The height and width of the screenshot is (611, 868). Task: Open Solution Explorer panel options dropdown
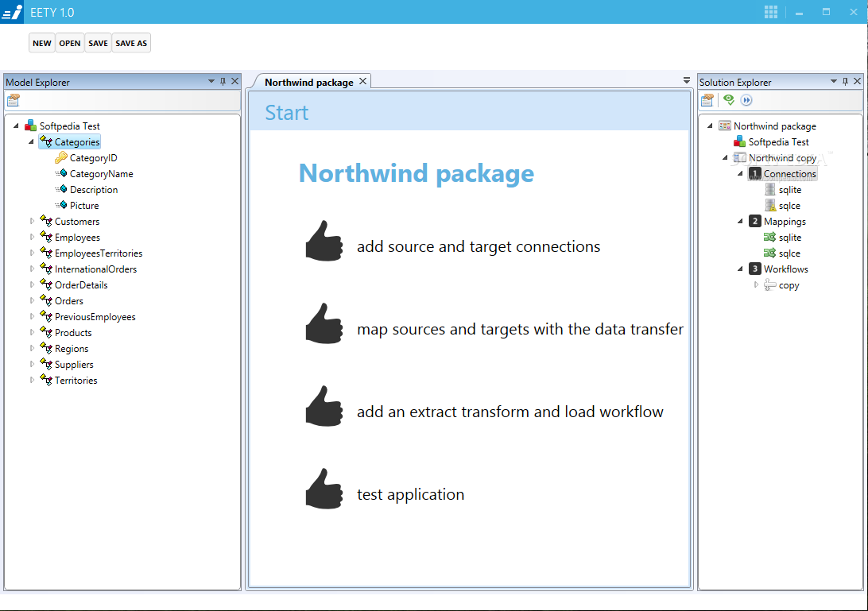(x=834, y=81)
